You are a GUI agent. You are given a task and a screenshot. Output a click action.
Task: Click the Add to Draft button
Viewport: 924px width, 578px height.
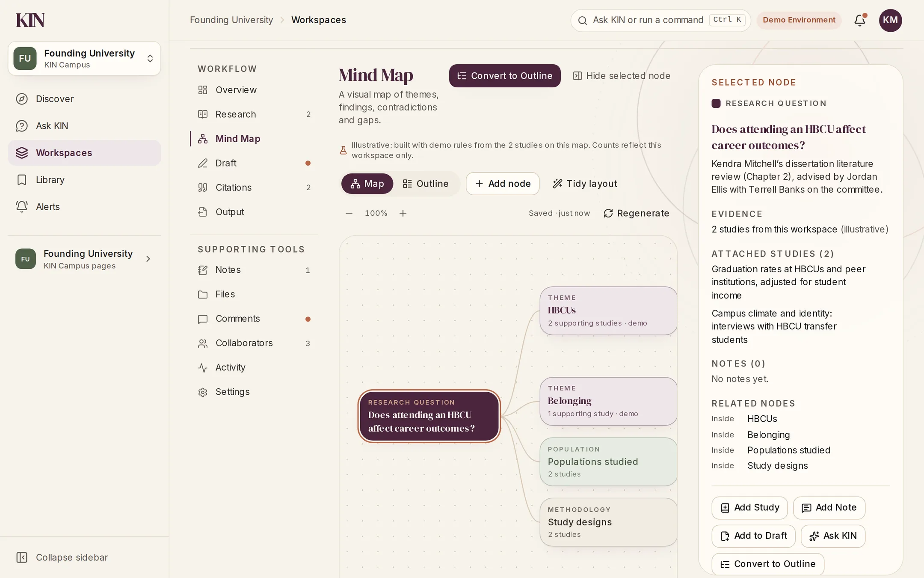pos(753,536)
